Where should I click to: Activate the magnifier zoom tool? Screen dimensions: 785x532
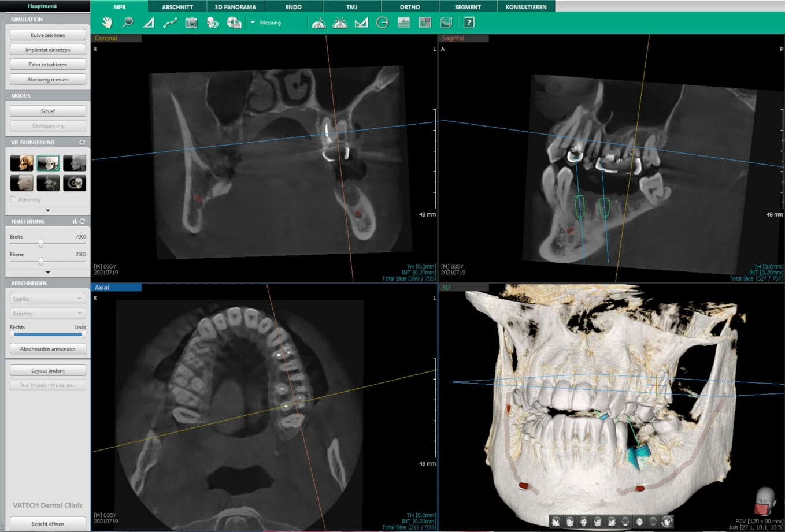tap(128, 23)
